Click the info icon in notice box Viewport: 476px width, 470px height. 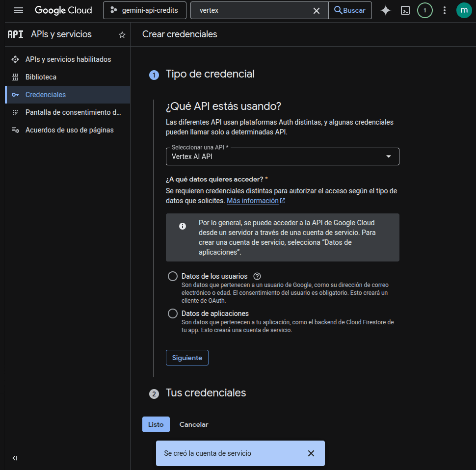pos(183,226)
